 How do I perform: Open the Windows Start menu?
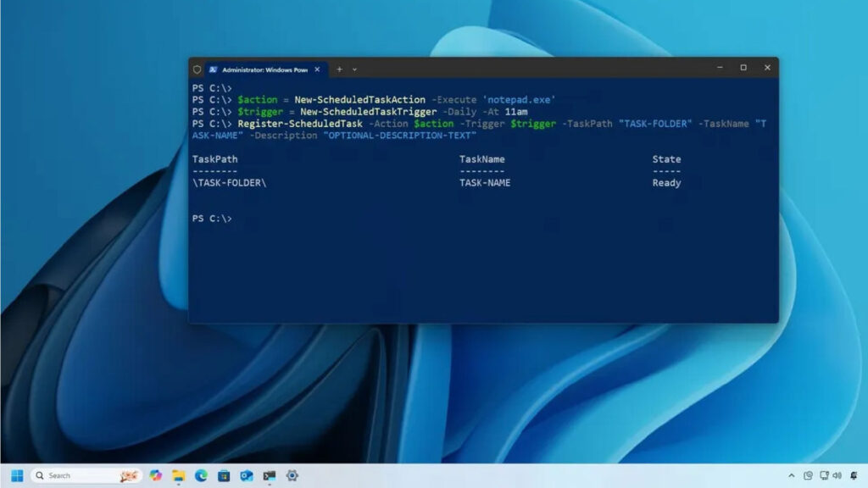(17, 475)
